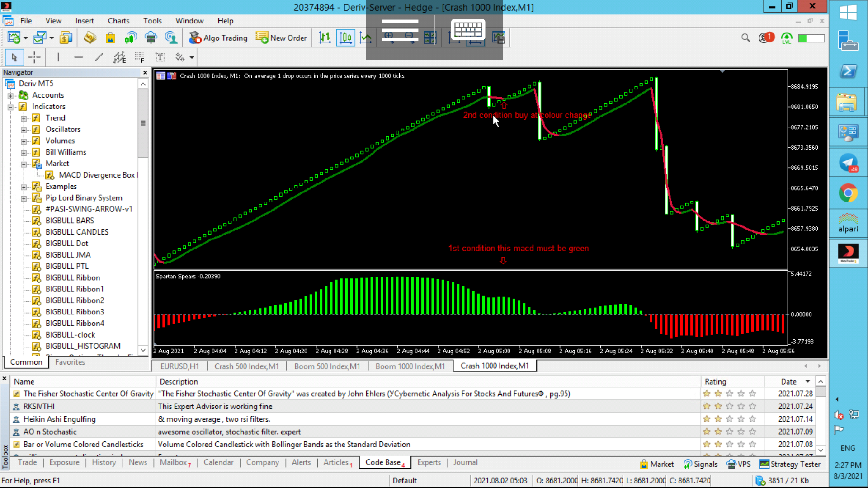The width and height of the screenshot is (868, 488).
Task: Switch chart to line chart mode
Action: [x=365, y=38]
